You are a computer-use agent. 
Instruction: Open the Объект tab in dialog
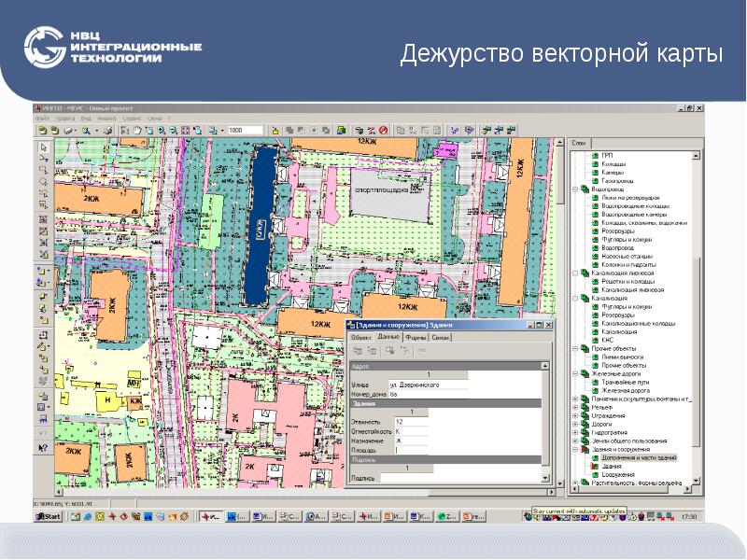pos(361,336)
